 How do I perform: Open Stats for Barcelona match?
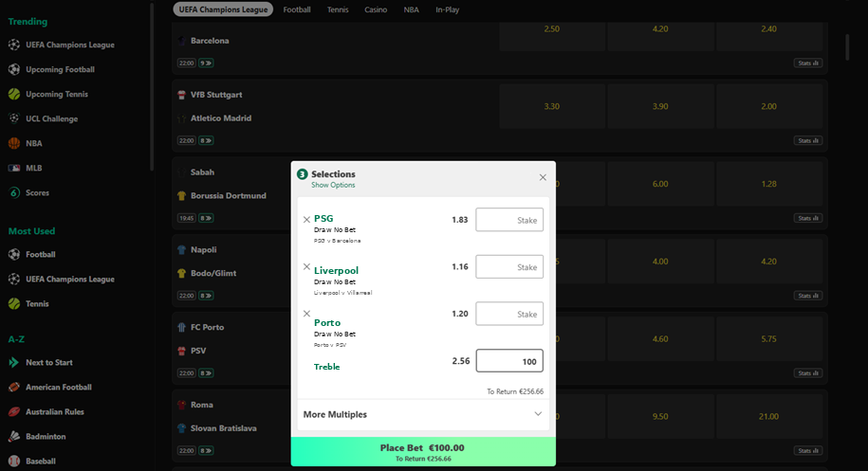tap(807, 63)
